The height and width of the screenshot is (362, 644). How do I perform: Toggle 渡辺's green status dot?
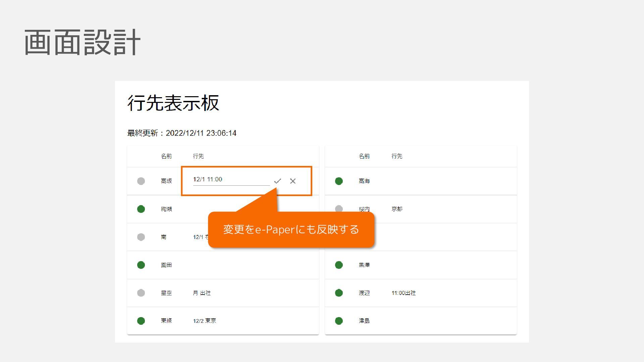pyautogui.click(x=339, y=293)
